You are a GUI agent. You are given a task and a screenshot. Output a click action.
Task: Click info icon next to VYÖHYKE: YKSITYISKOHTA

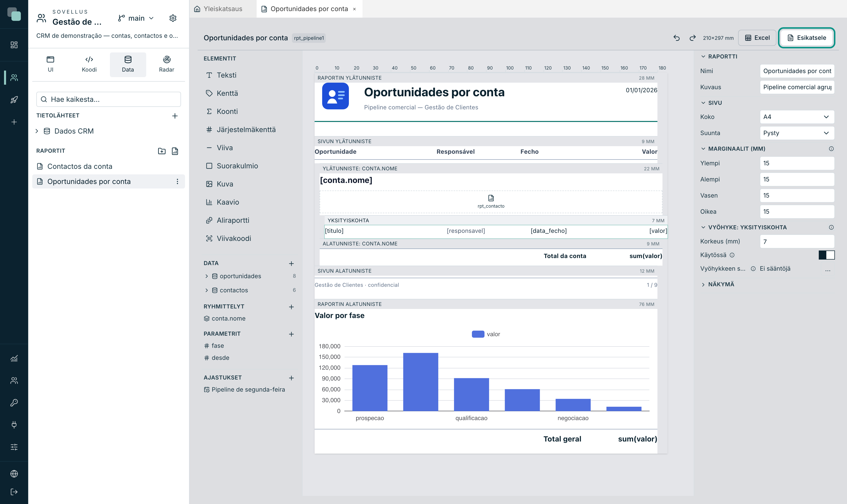click(831, 227)
